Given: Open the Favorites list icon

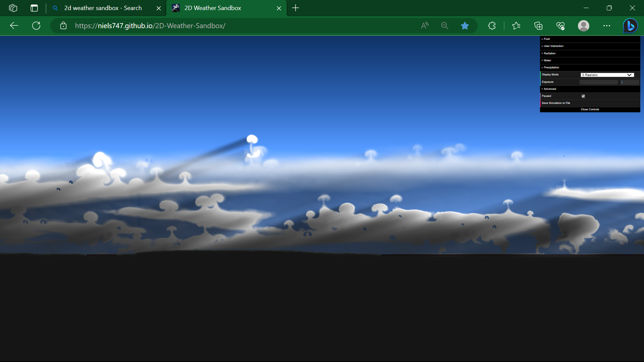Looking at the screenshot, I should [x=516, y=25].
